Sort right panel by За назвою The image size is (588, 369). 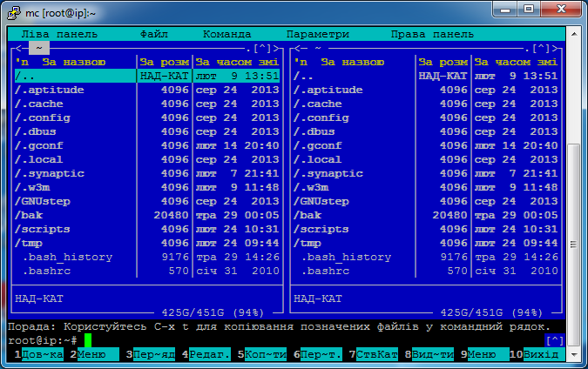pyautogui.click(x=353, y=62)
